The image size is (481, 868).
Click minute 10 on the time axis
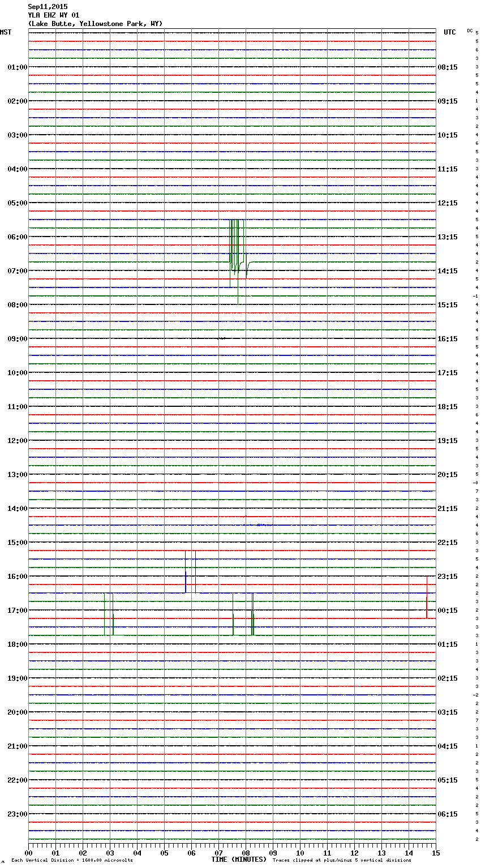300,853
